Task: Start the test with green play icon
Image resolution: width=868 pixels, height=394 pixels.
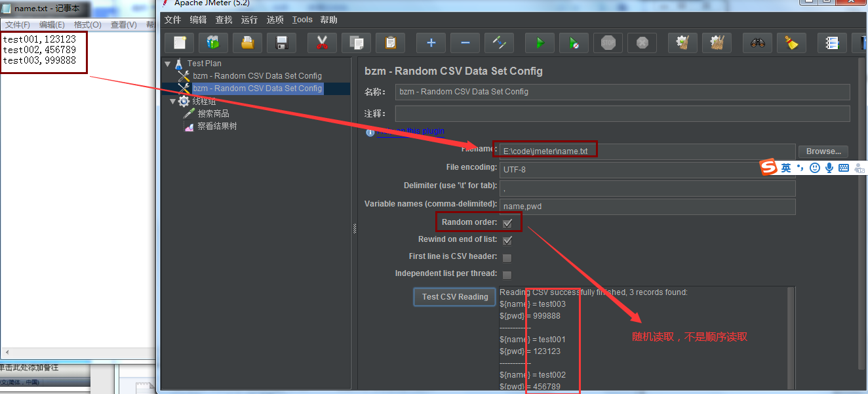Action: [x=540, y=43]
